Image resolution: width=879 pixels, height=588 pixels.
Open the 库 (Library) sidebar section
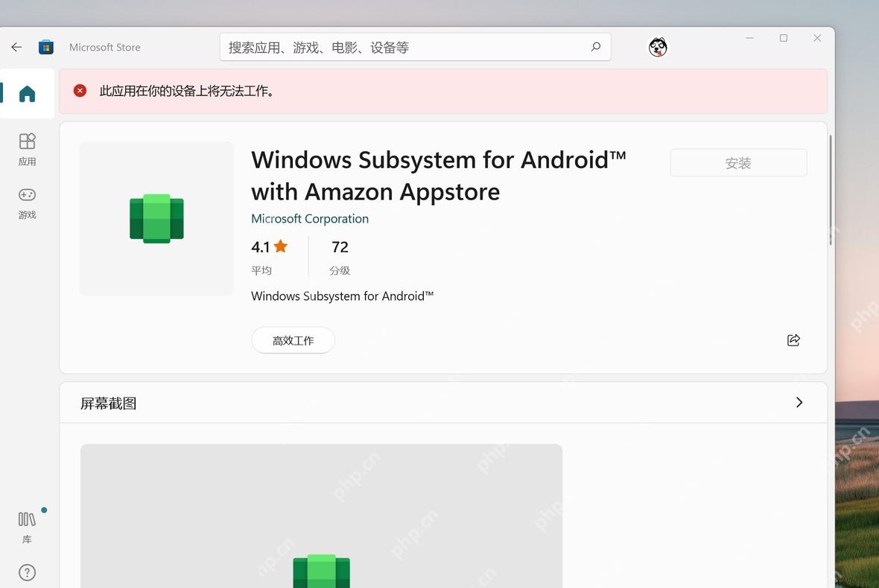(x=27, y=528)
